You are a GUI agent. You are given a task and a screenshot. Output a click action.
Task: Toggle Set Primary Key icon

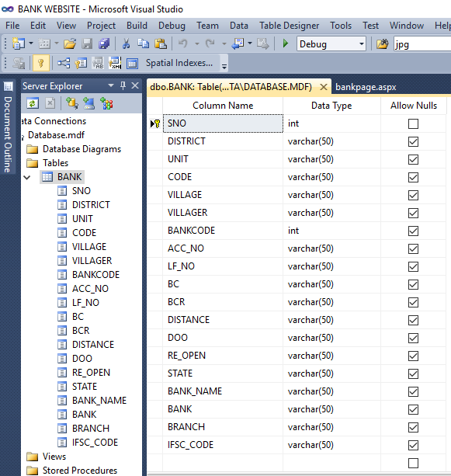pos(41,63)
